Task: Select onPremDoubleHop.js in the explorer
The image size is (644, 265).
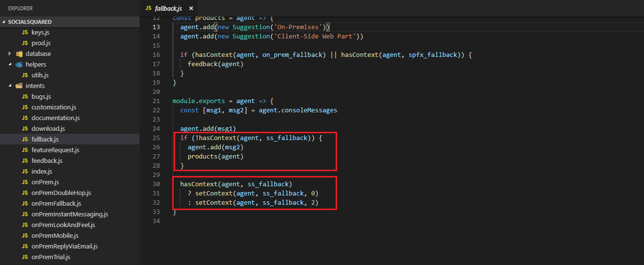Action: 61,193
